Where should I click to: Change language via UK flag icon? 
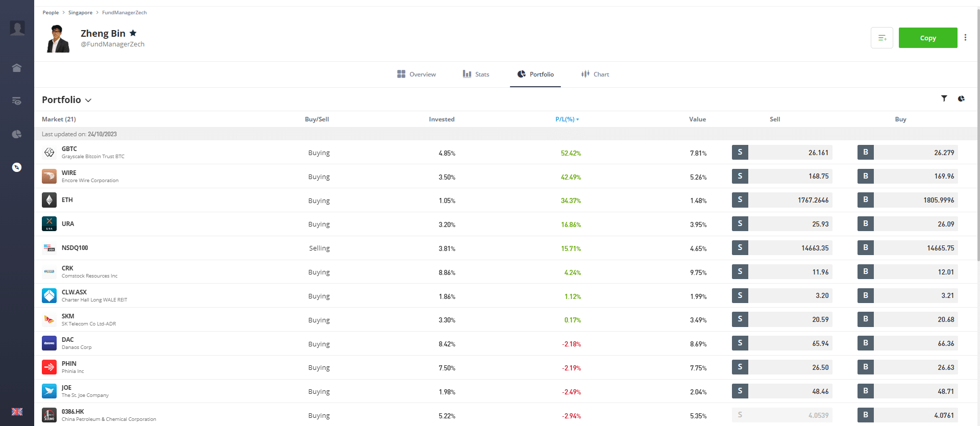17,412
